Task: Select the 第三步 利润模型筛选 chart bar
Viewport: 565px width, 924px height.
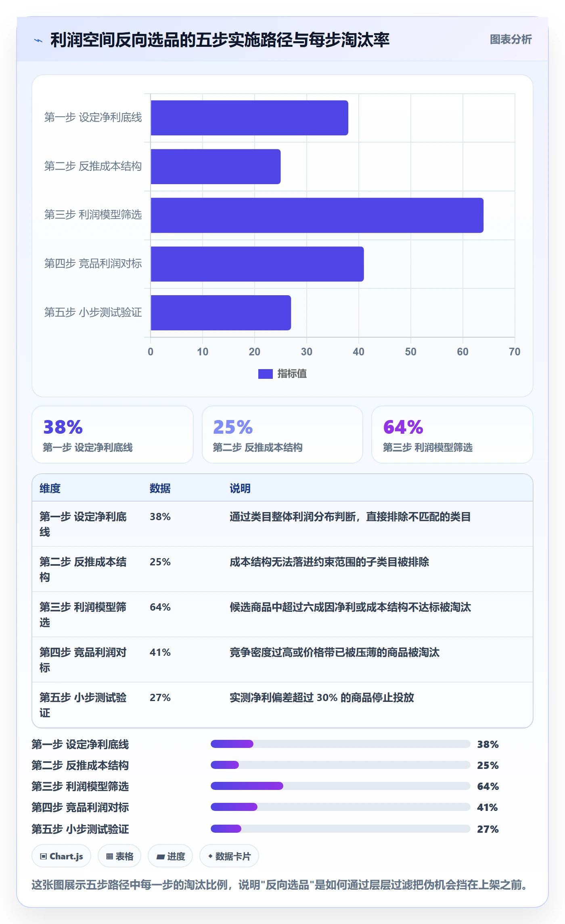Action: 317,215
